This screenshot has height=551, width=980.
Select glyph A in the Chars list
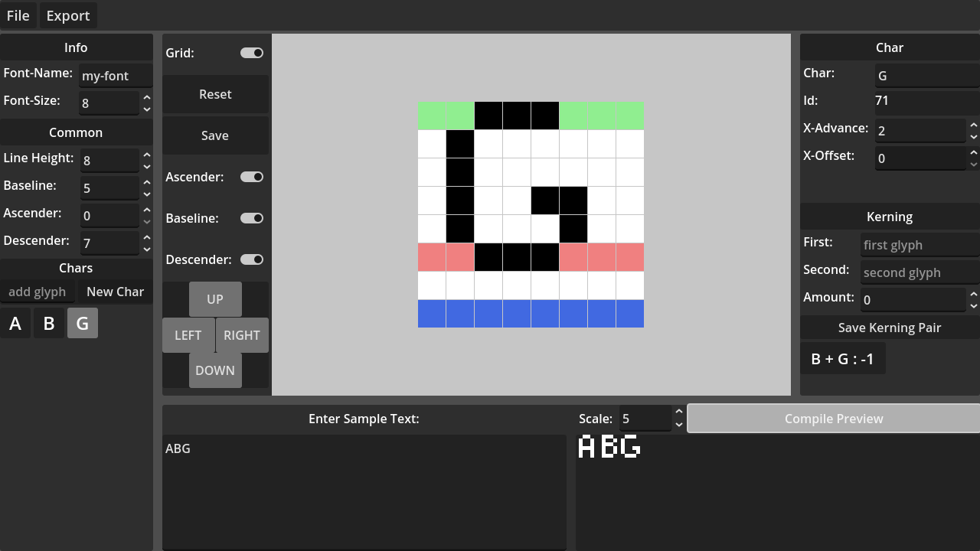[x=15, y=324]
